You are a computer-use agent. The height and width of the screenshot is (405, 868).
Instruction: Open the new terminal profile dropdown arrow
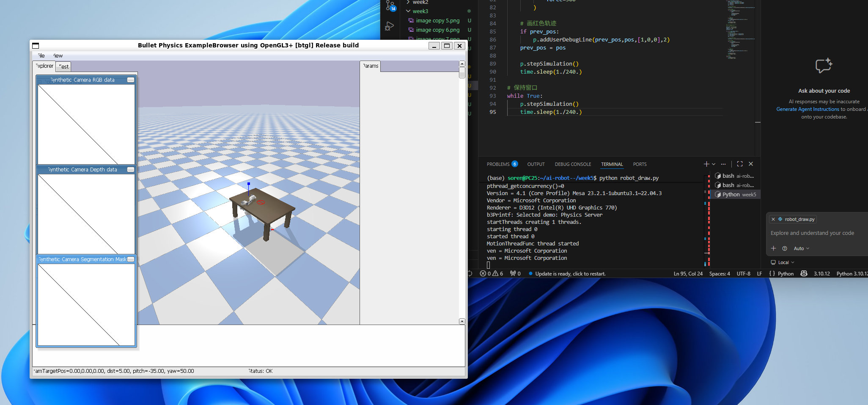click(x=714, y=164)
